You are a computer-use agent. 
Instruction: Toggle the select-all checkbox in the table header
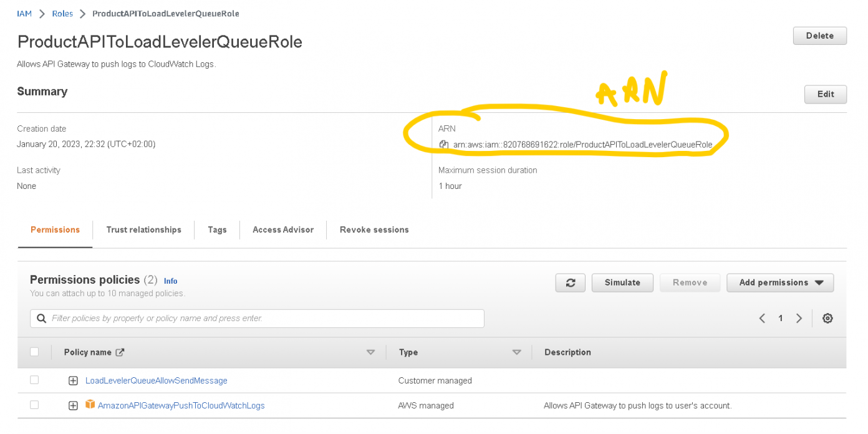[34, 352]
